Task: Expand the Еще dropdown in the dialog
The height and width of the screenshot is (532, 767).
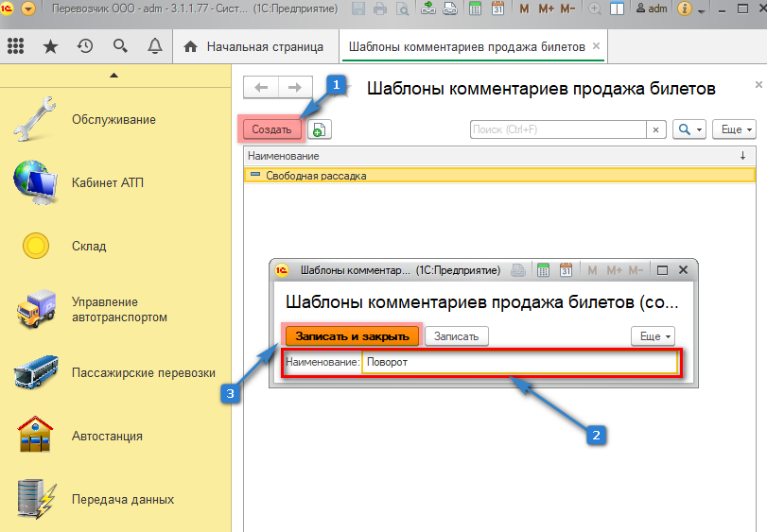Action: click(x=653, y=335)
